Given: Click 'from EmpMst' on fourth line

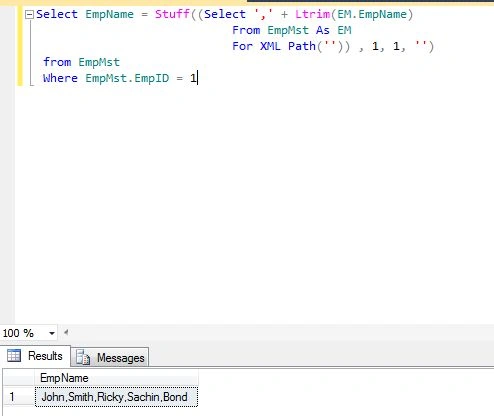Looking at the screenshot, I should coord(81,62).
